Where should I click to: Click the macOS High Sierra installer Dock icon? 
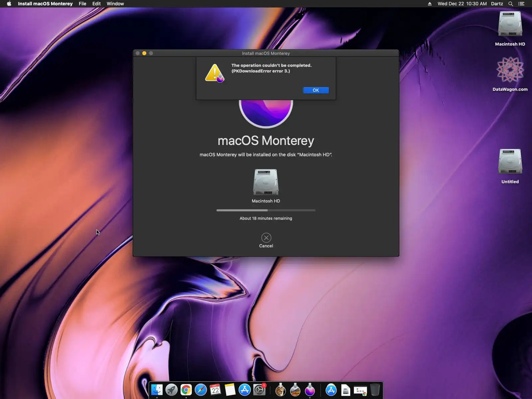[295, 390]
